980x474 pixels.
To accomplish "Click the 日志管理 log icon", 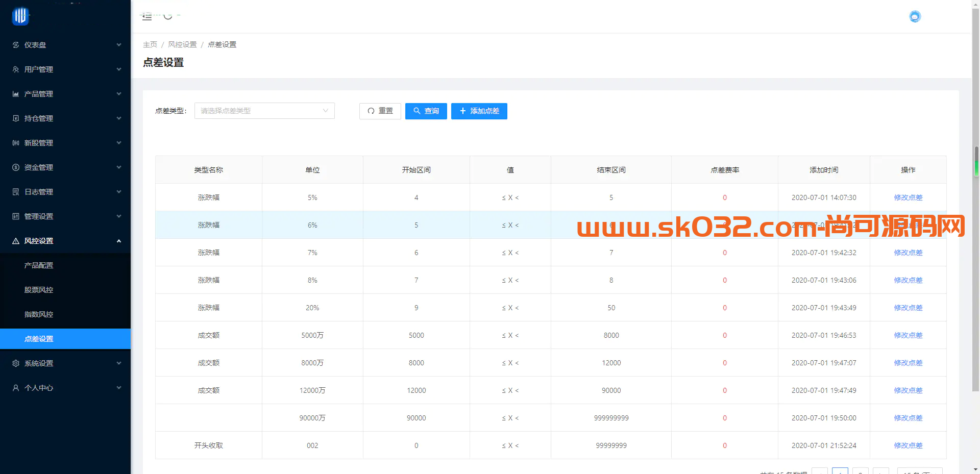I will click(x=16, y=192).
